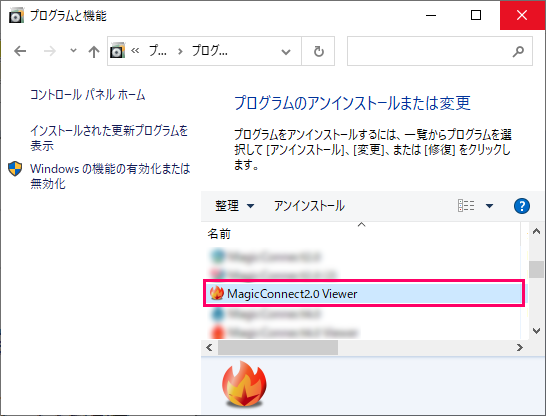The width and height of the screenshot is (546, 416).
Task: Open Windows の機能の有効化または無効化 link
Action: 110,176
